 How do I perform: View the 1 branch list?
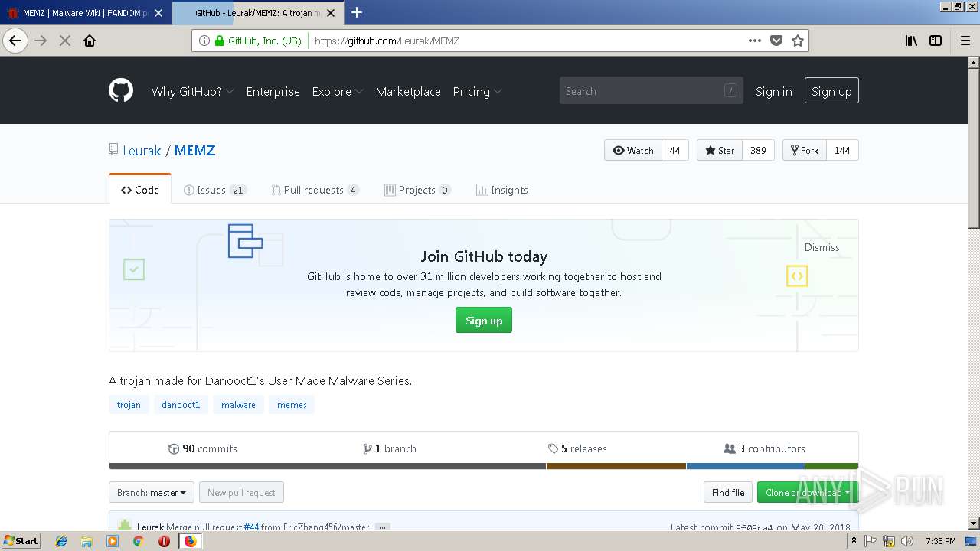click(390, 448)
